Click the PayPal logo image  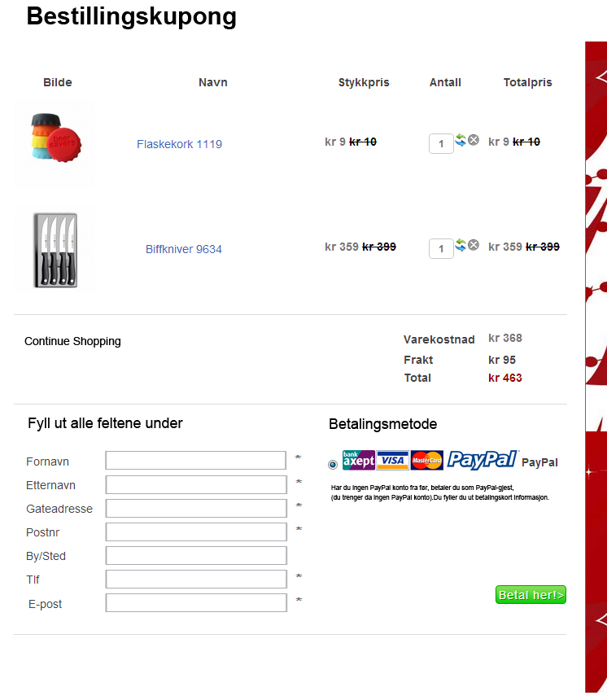point(483,459)
